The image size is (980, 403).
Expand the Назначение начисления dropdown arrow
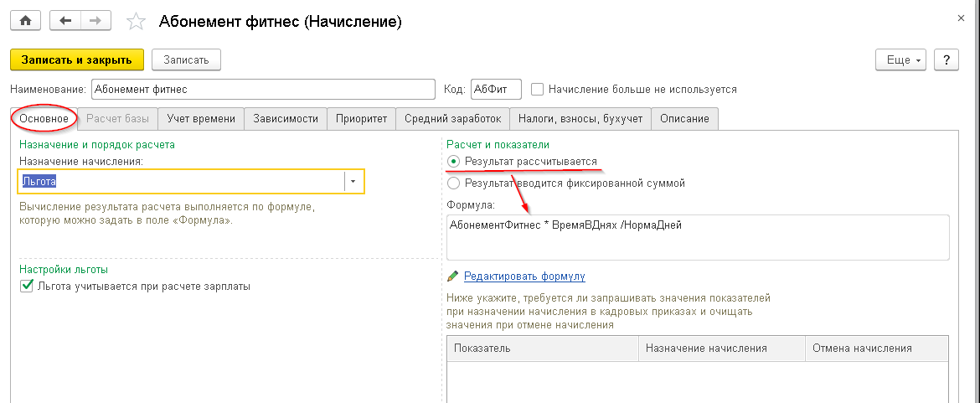click(x=353, y=181)
